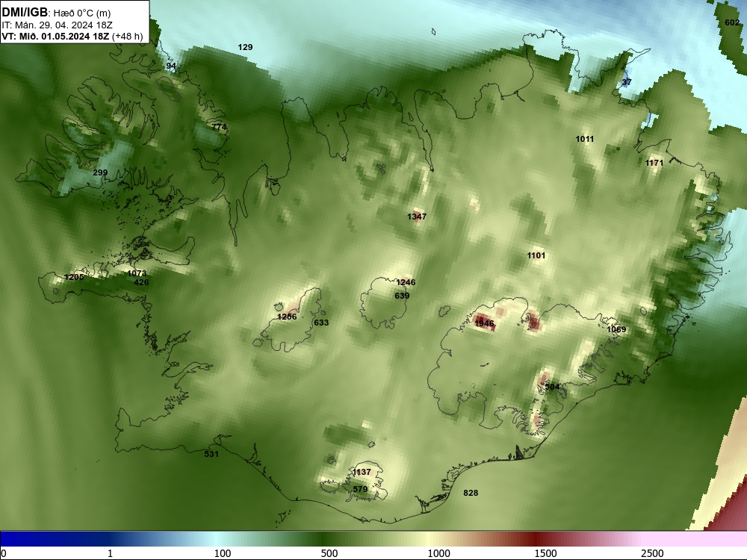The height and width of the screenshot is (560, 747).
Task: Click the '100' label on the color bar
Action: [x=223, y=553]
